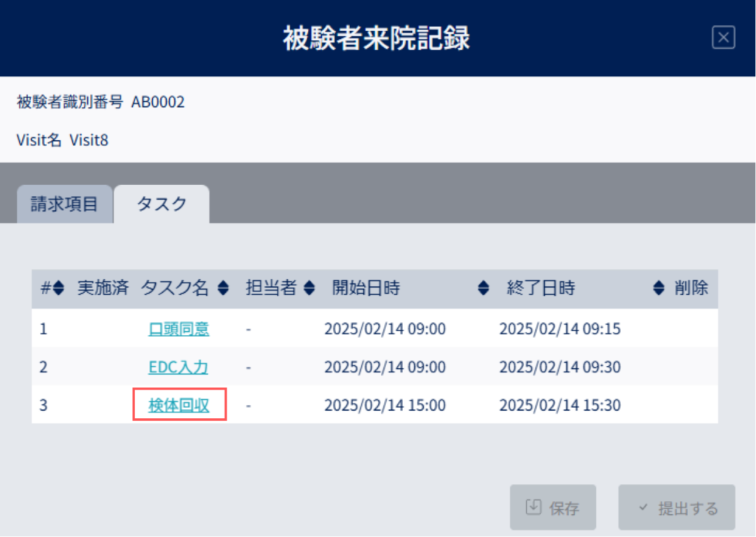Click the 実施済 column header

click(x=103, y=288)
